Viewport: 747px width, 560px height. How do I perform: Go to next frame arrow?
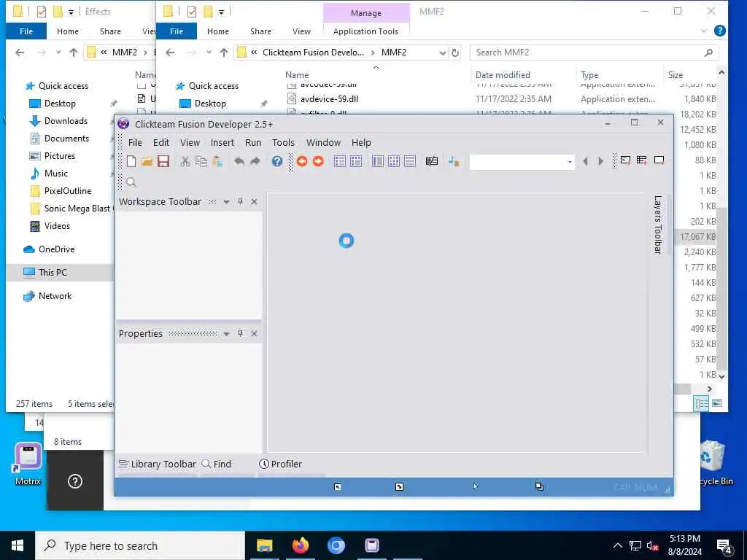(601, 161)
